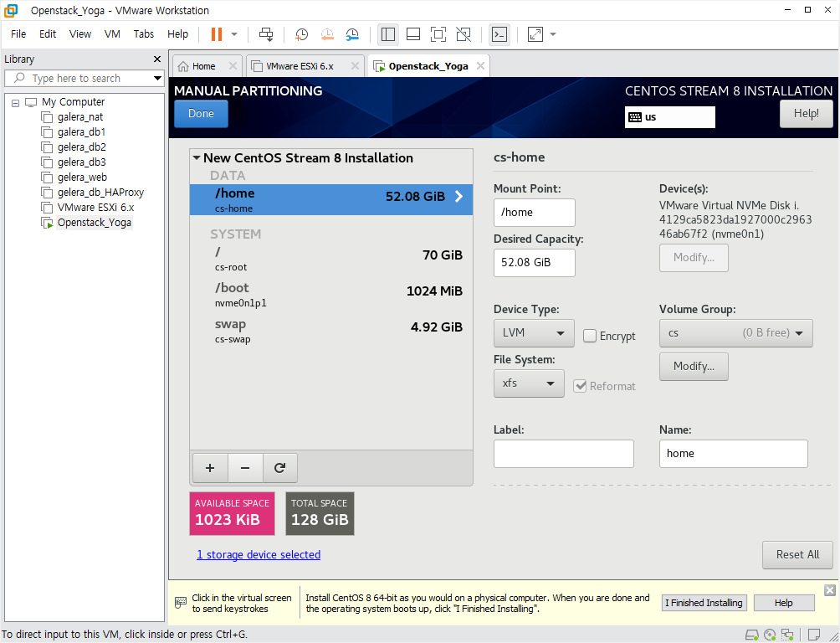Image resolution: width=840 pixels, height=643 pixels.
Task: Remove selected mount point with minus
Action: (x=245, y=468)
